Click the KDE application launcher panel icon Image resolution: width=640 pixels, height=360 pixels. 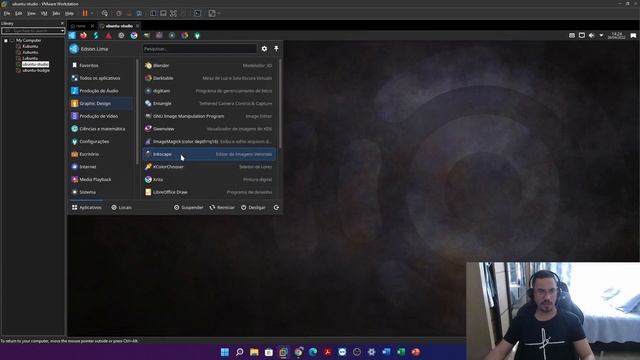pyautogui.click(x=72, y=36)
